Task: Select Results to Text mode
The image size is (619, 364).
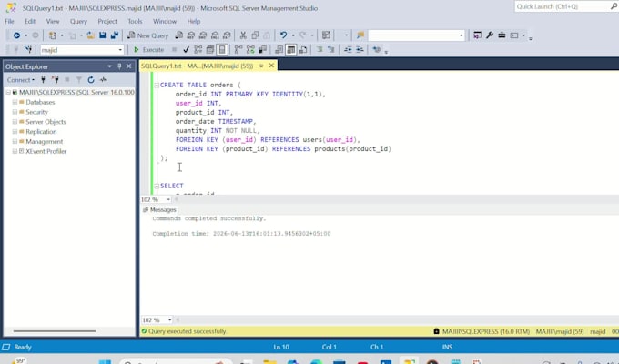Action: [x=279, y=50]
